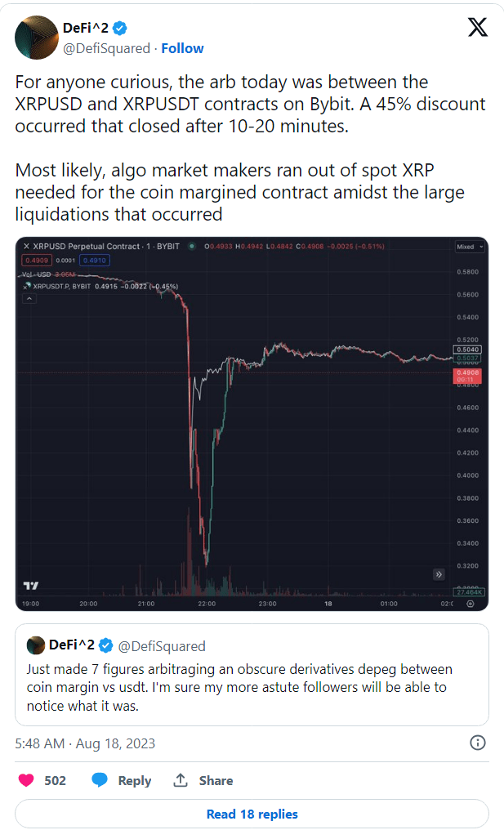Click the tweet timestamp Aug 18, 2023

tap(115, 743)
